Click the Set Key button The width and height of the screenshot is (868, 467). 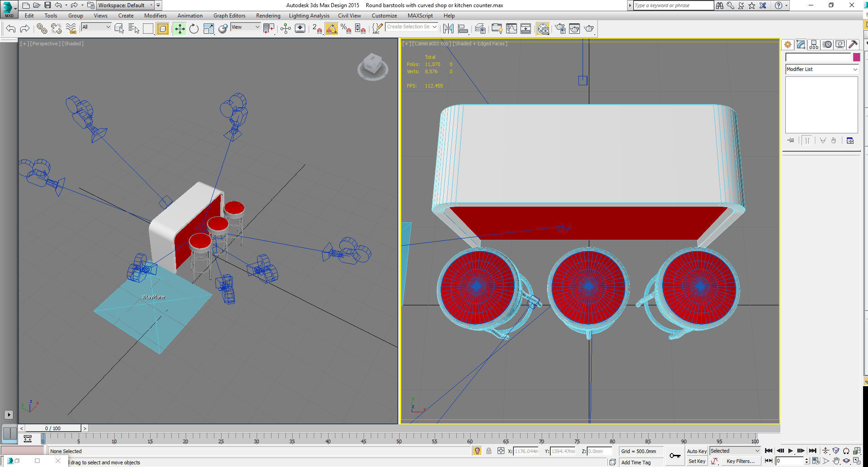[x=697, y=461]
